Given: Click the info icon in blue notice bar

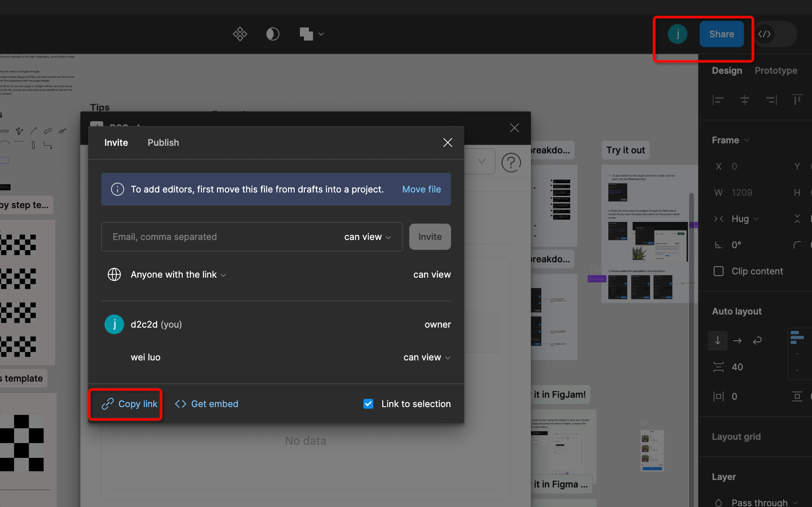Looking at the screenshot, I should 117,189.
